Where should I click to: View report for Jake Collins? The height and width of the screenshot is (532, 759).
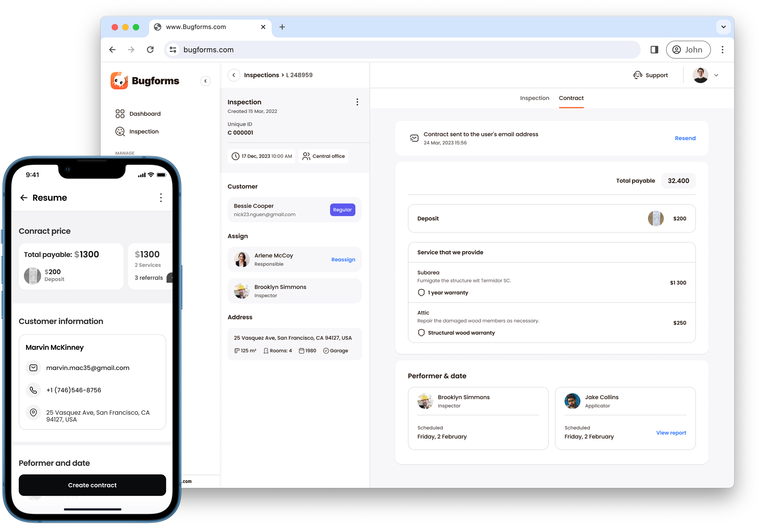click(x=671, y=433)
